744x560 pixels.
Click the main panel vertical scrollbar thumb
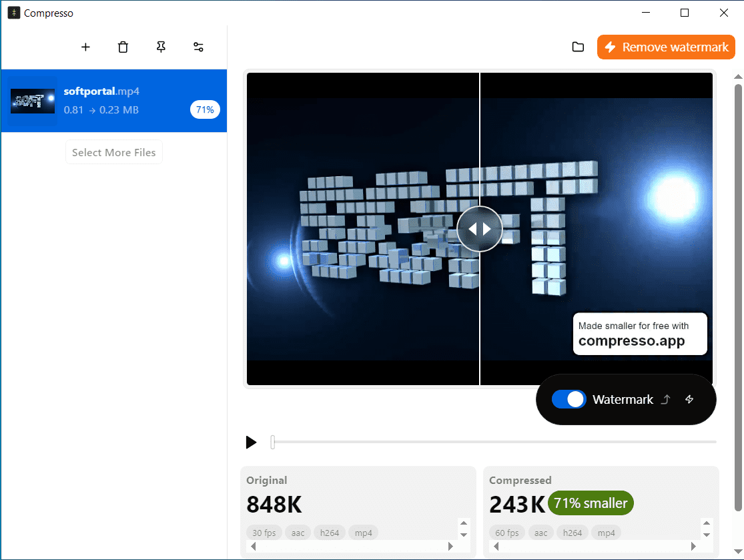tap(738, 298)
